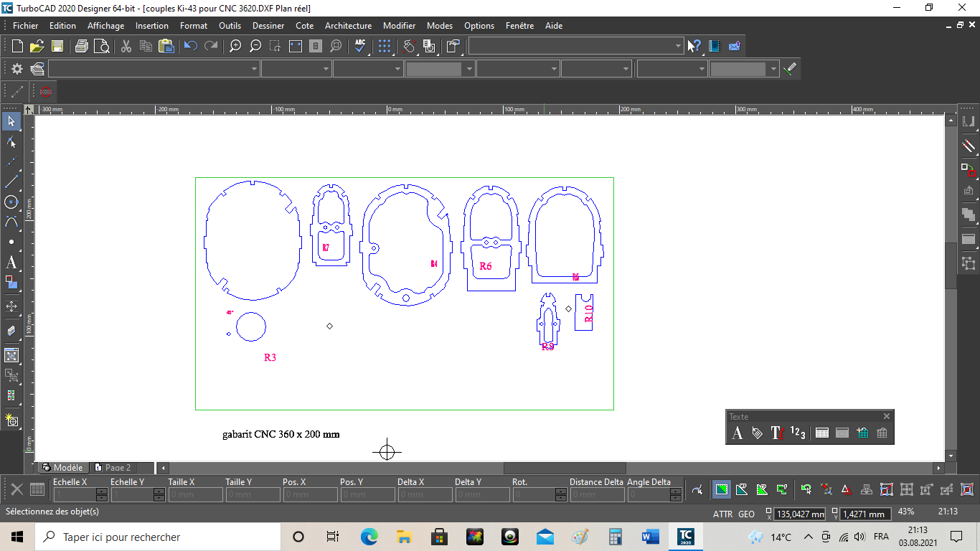Click the Save floppy disk icon
The image size is (980, 551).
pos(57,46)
